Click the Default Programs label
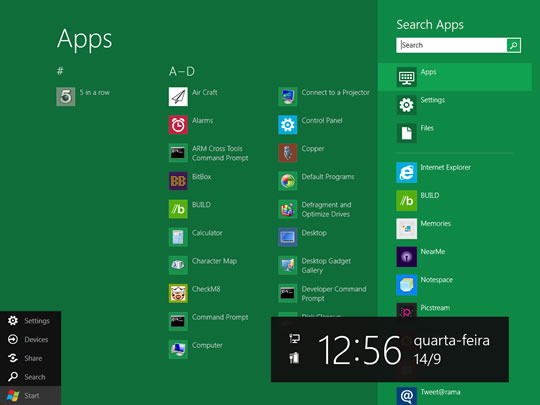This screenshot has height=405, width=540. [328, 177]
